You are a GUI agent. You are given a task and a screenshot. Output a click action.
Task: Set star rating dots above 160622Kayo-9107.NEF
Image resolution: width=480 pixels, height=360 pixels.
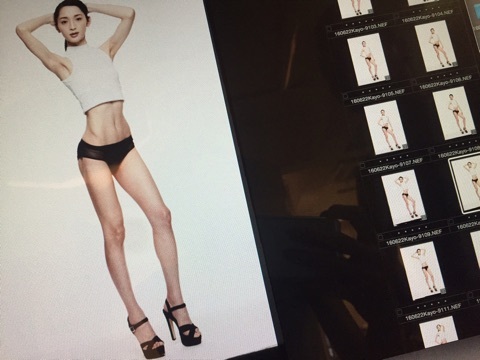(394, 158)
